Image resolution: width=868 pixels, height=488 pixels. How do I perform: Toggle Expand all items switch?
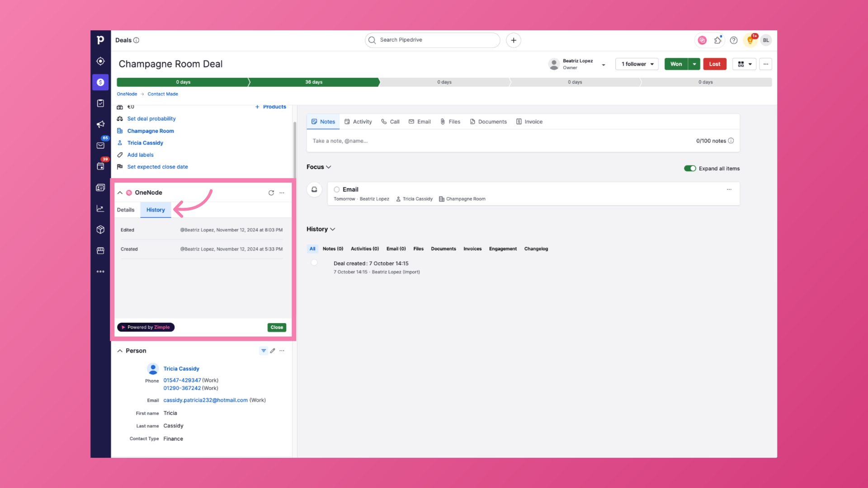coord(690,169)
